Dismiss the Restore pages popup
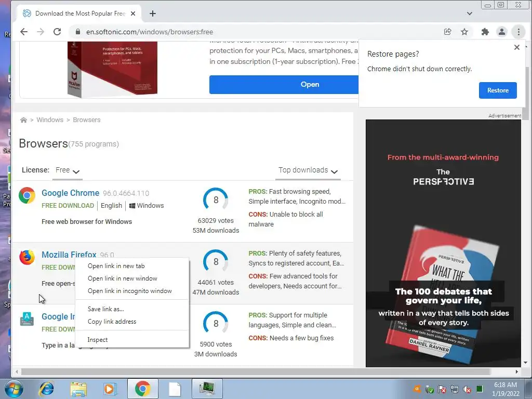This screenshot has height=399, width=532. pyautogui.click(x=517, y=47)
